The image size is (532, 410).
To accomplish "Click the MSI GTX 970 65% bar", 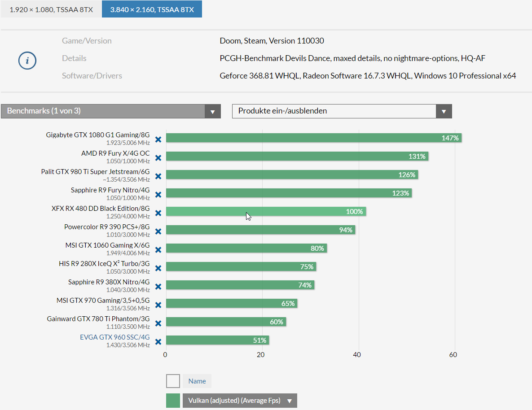I will [232, 303].
